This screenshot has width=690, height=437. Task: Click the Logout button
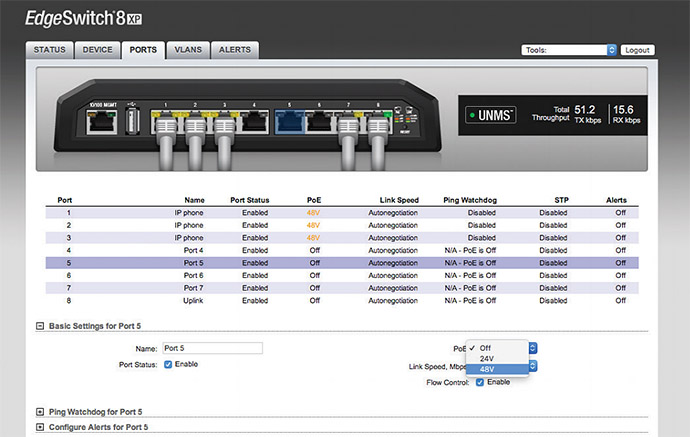(x=638, y=50)
